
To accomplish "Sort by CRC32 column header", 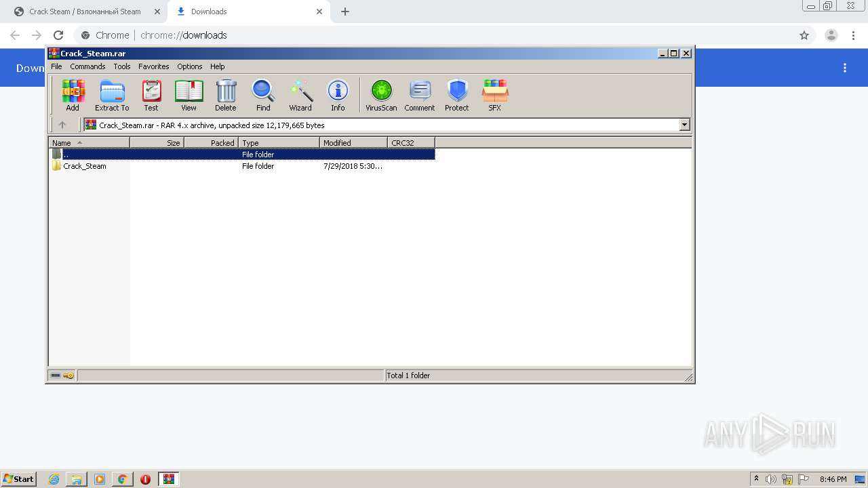I will (x=411, y=142).
